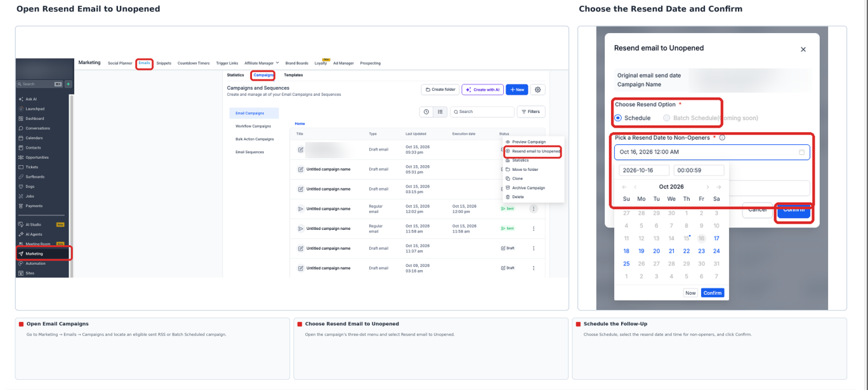Select Email Sequences in the side list
The height and width of the screenshot is (390, 868).
(249, 152)
